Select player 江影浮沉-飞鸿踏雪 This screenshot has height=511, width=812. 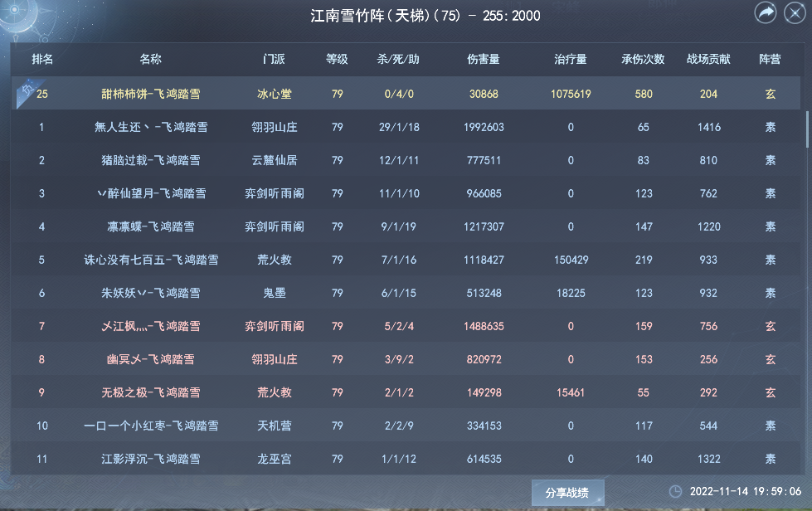coord(151,458)
